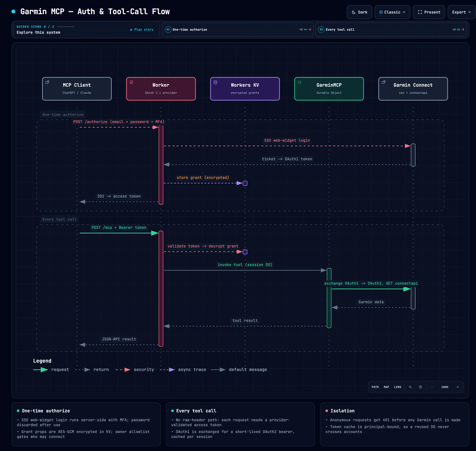Click the 'One-time authorize' frame label

tap(63, 115)
